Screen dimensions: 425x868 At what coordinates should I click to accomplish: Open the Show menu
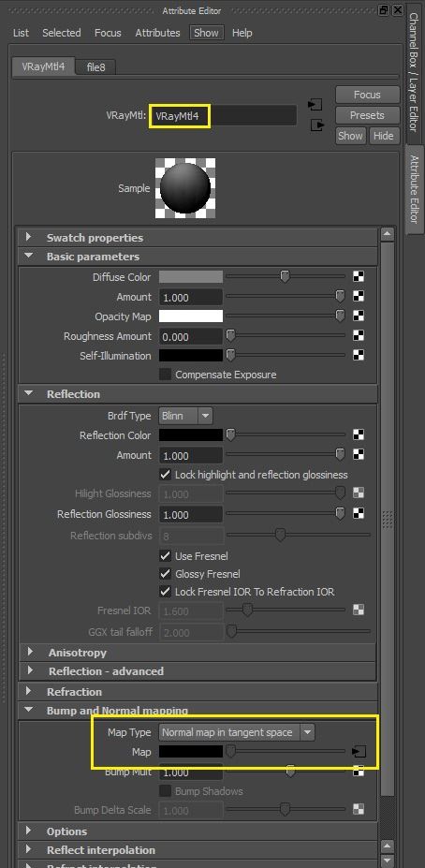(206, 33)
